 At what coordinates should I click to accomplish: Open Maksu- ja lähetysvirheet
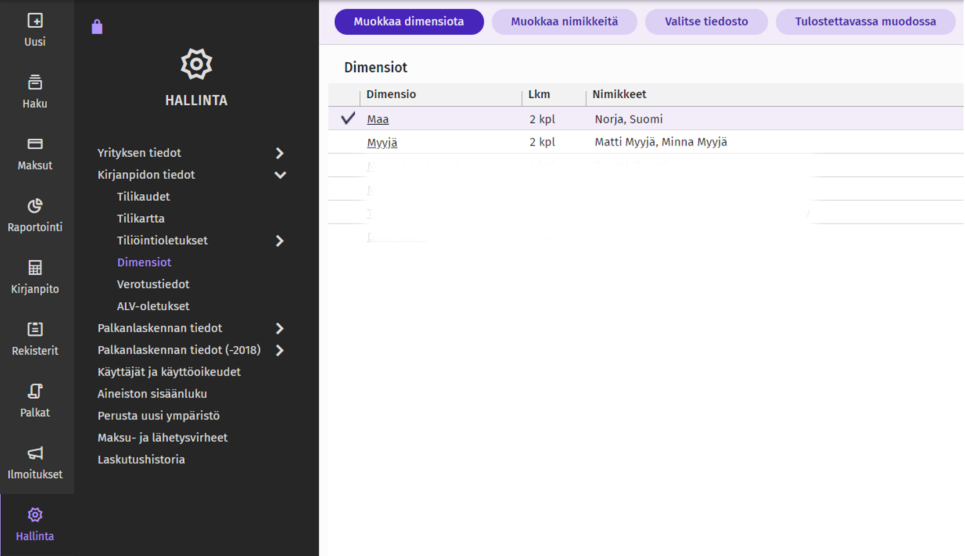162,438
